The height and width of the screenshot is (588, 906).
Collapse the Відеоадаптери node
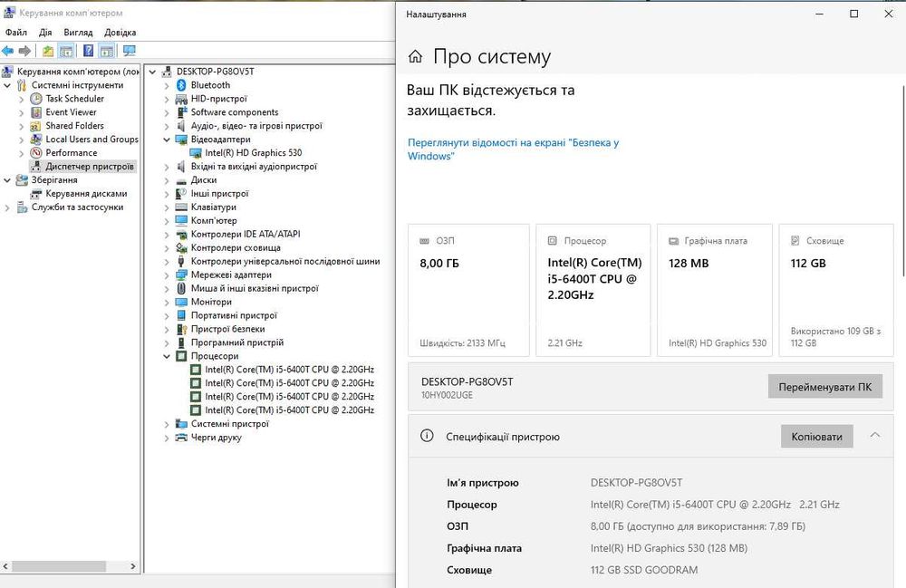coord(167,140)
